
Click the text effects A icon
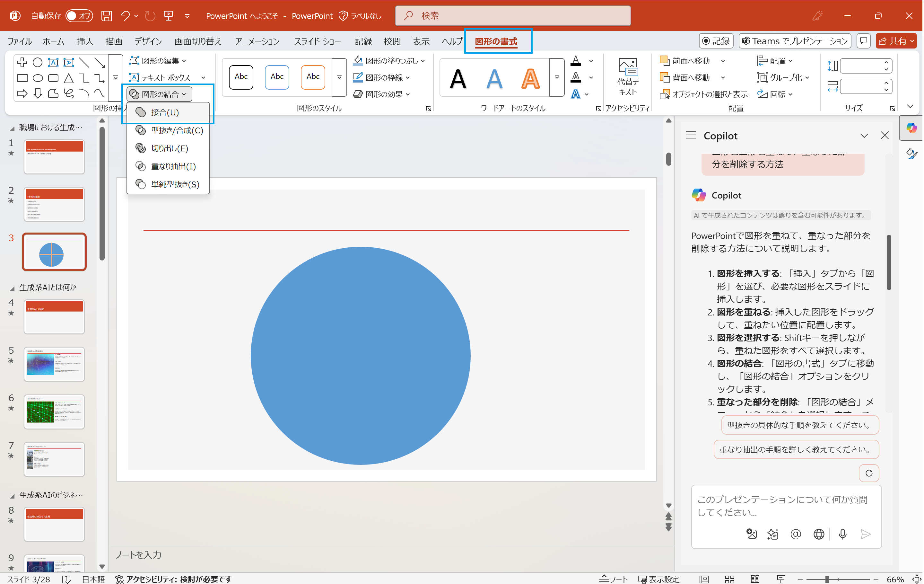[576, 94]
